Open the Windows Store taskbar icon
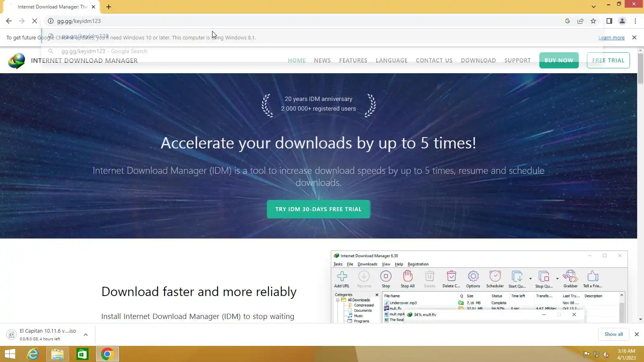644x362 pixels. coord(82,354)
